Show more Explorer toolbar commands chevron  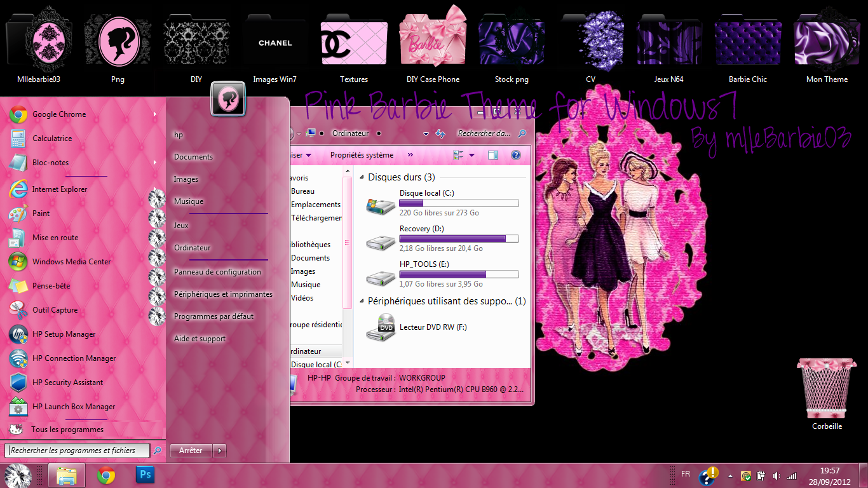[x=410, y=155]
